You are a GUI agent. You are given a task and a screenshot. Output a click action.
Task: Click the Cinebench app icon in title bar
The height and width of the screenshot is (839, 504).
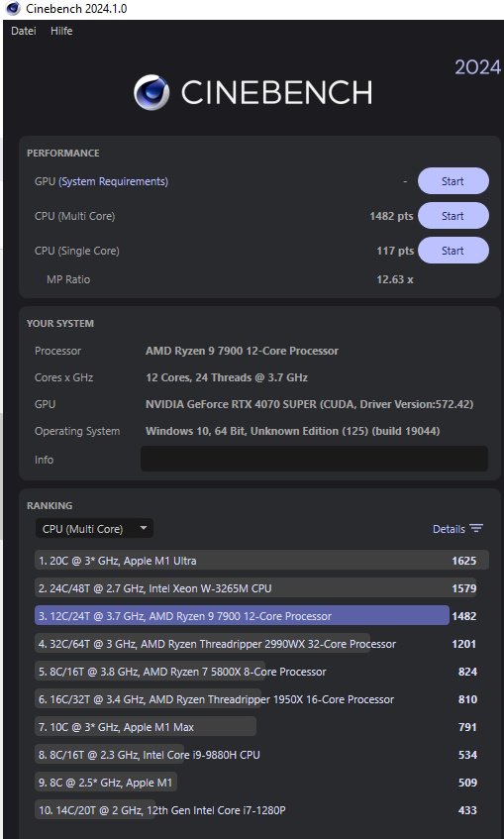(13, 9)
